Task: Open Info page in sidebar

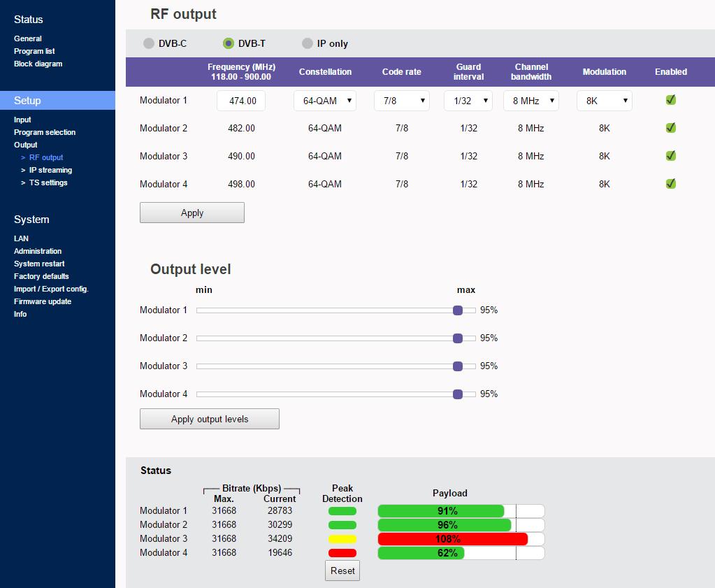Action: 20,314
